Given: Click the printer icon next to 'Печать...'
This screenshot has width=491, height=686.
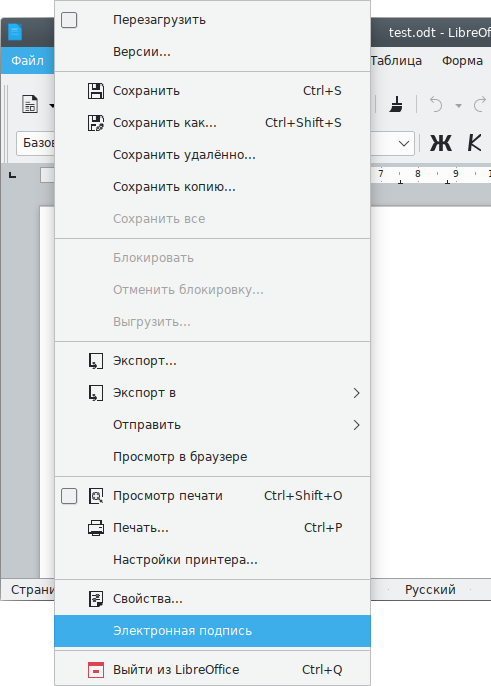Looking at the screenshot, I should click(x=96, y=528).
